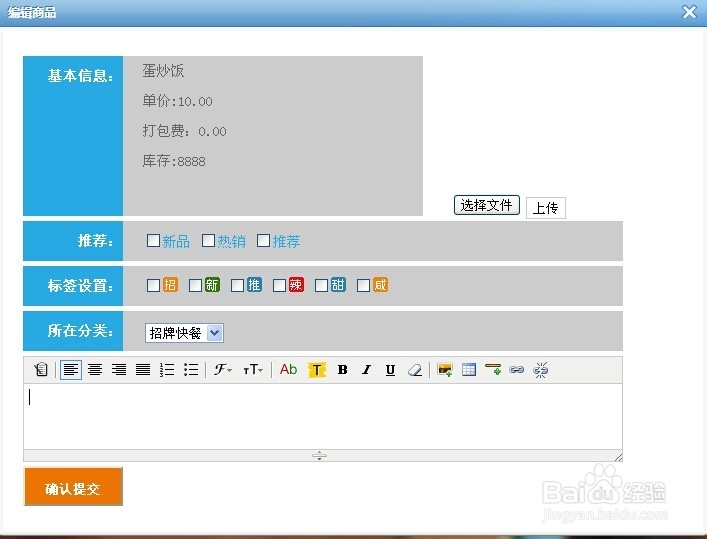
Task: Enable the 新 tag checkbox
Action: click(x=195, y=285)
